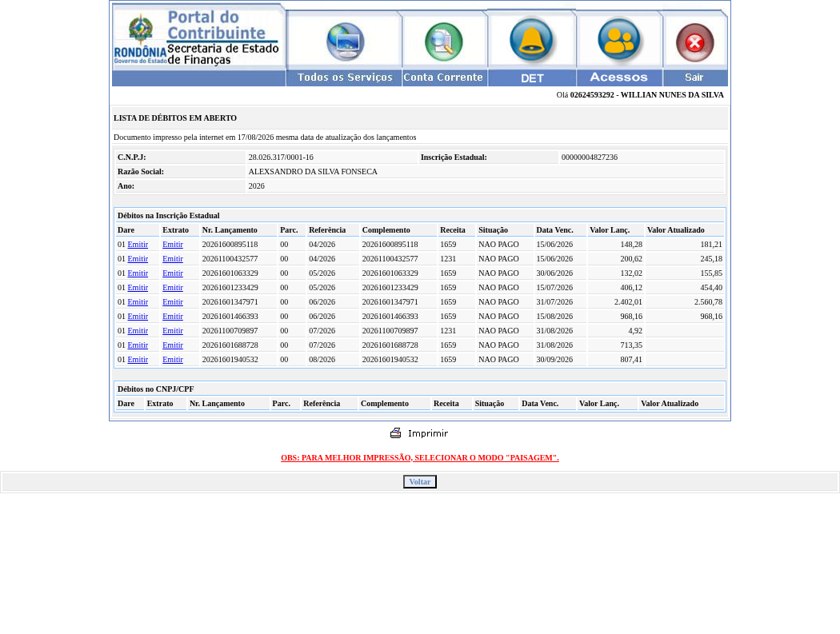Viewport: 840px width, 634px height.
Task: Open the Todos os Serviços globe icon
Action: pos(345,42)
